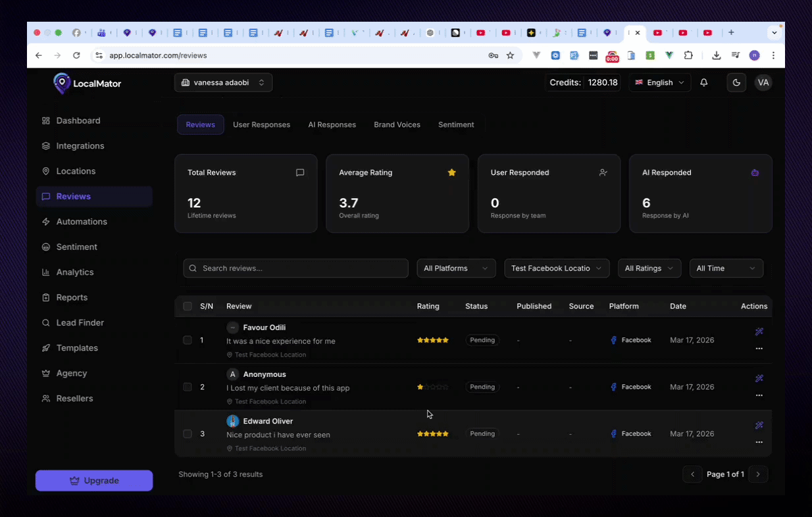Check the box for Favour Odili's review
The image size is (812, 517).
point(188,340)
